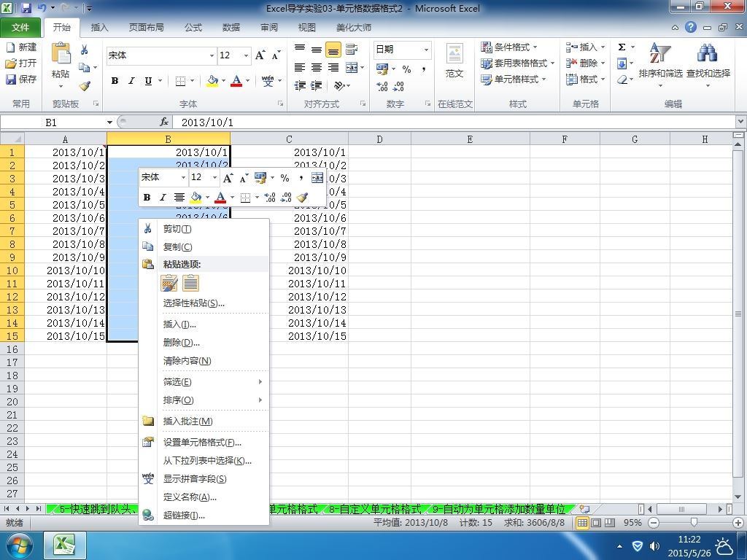
Task: Select column C header
Action: pos(289,139)
